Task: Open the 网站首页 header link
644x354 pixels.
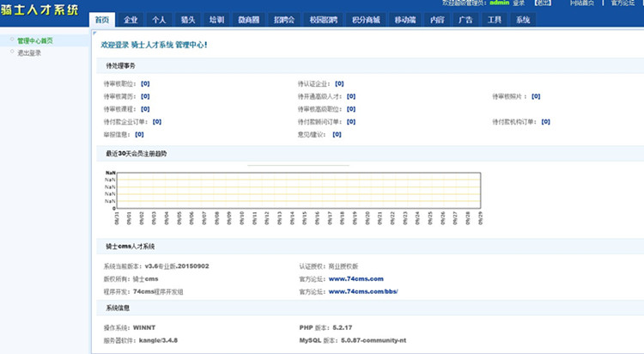Action: coord(581,3)
